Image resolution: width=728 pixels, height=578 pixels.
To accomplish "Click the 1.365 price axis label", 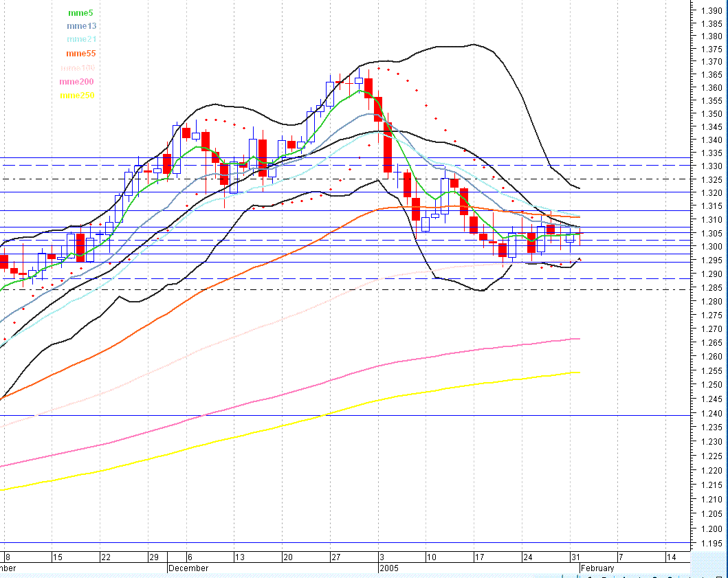I will [712, 75].
